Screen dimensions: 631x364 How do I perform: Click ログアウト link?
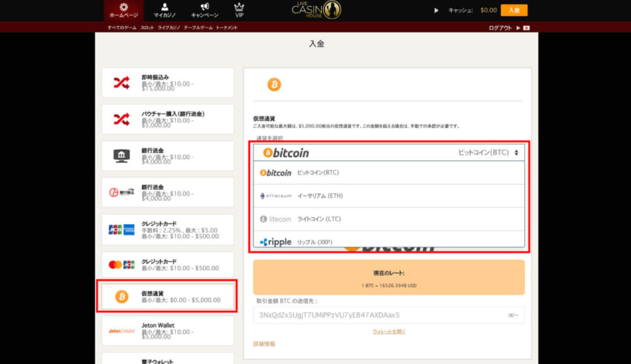click(x=500, y=28)
